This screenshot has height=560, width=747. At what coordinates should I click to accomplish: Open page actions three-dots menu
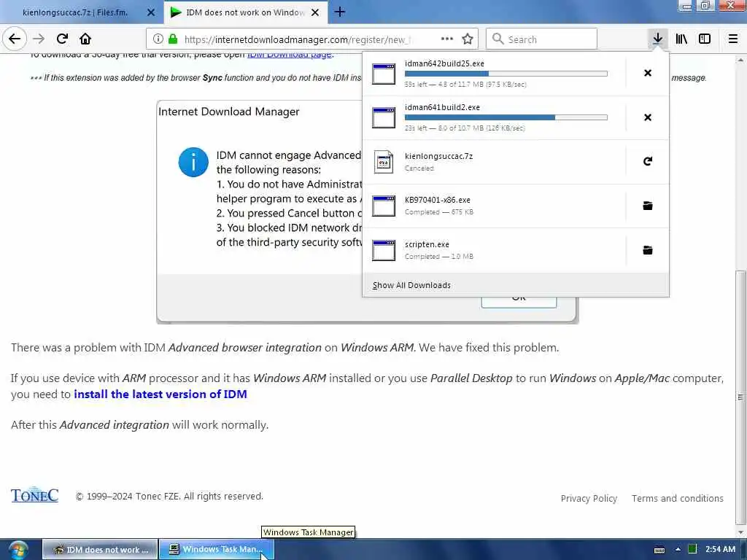[447, 39]
